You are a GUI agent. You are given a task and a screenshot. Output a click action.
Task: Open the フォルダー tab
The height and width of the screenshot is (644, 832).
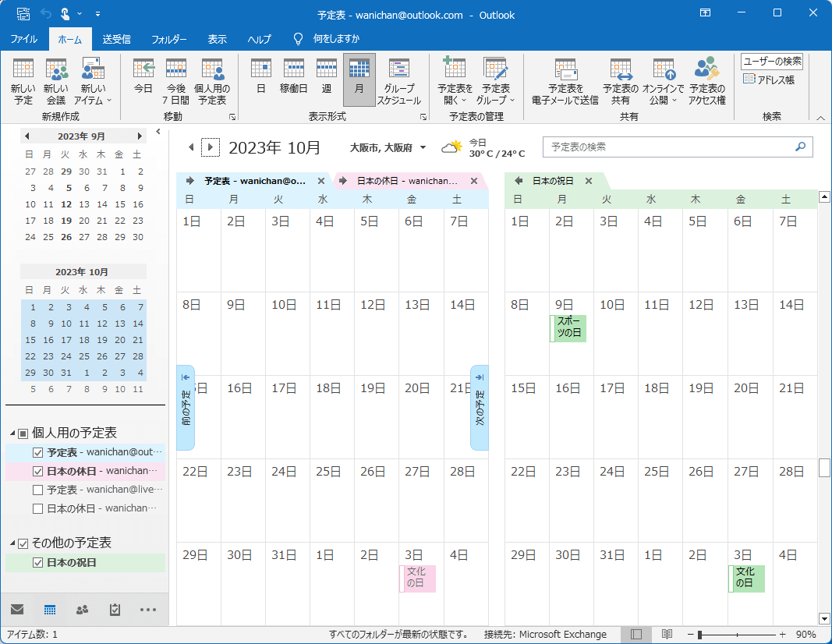click(x=169, y=39)
